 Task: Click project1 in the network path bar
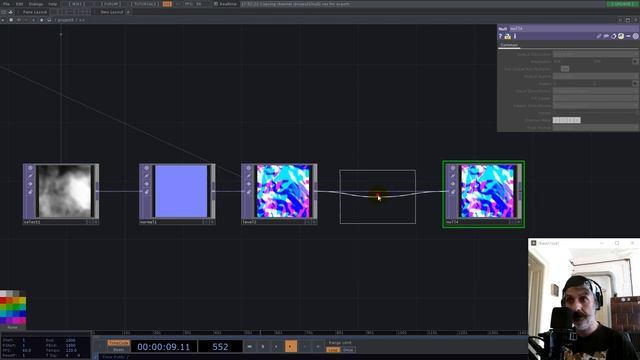(x=65, y=20)
